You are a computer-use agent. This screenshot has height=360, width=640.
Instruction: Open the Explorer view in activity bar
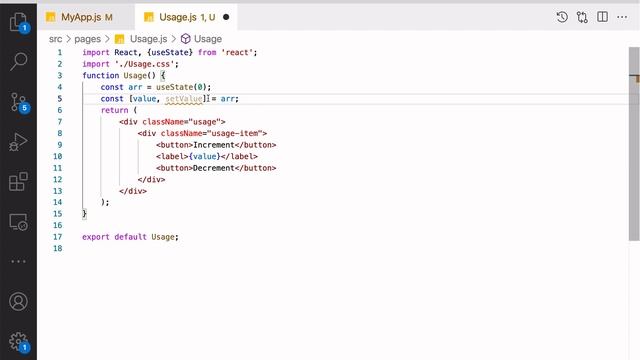pos(19,22)
